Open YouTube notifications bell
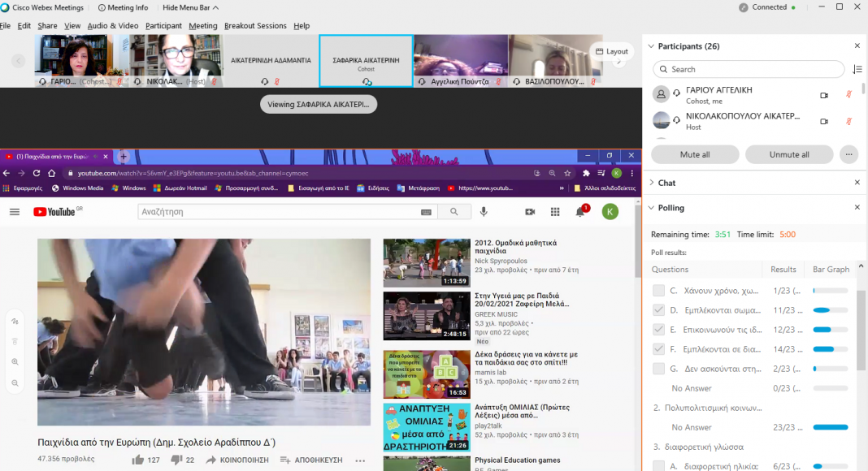868x471 pixels. (x=580, y=212)
